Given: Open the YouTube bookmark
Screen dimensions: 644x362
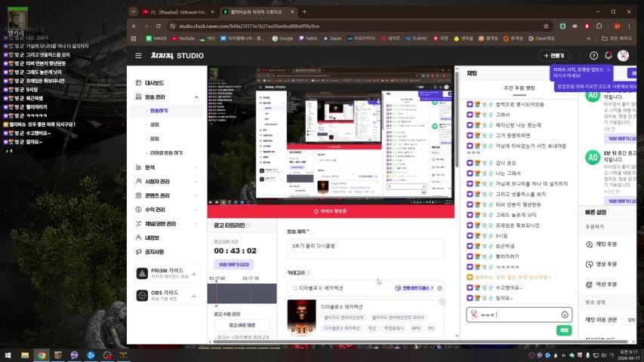Looking at the screenshot, I should click(x=183, y=38).
